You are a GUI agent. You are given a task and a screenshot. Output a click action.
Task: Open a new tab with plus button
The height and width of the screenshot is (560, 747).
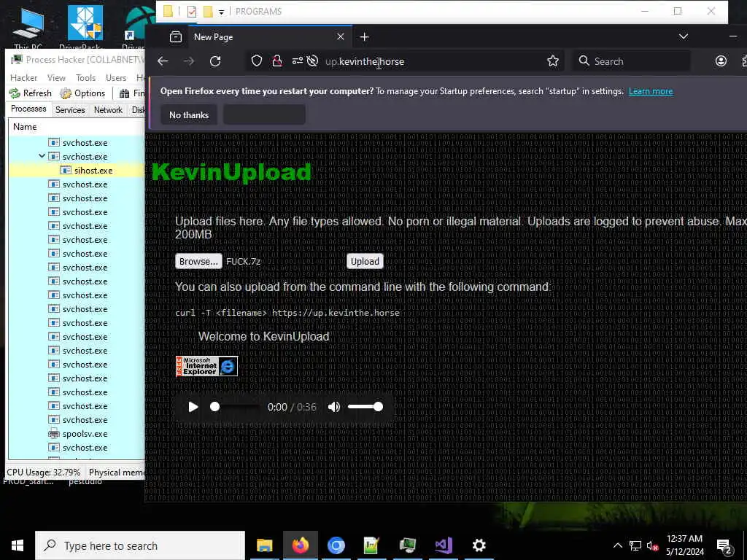click(365, 36)
